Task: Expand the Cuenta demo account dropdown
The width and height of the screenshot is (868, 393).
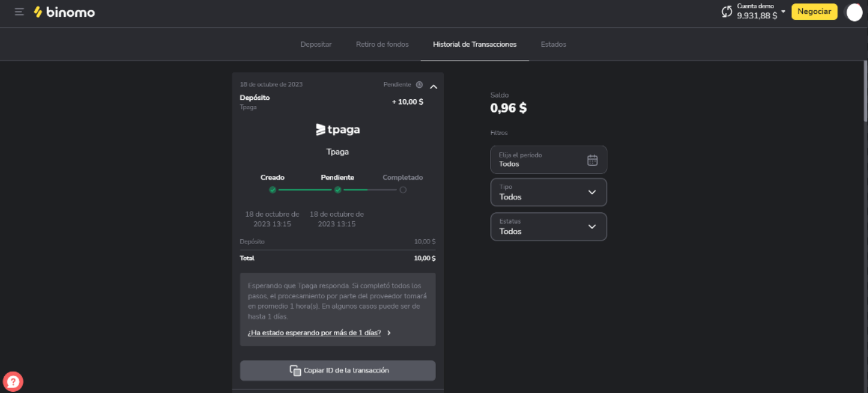Action: 783,11
